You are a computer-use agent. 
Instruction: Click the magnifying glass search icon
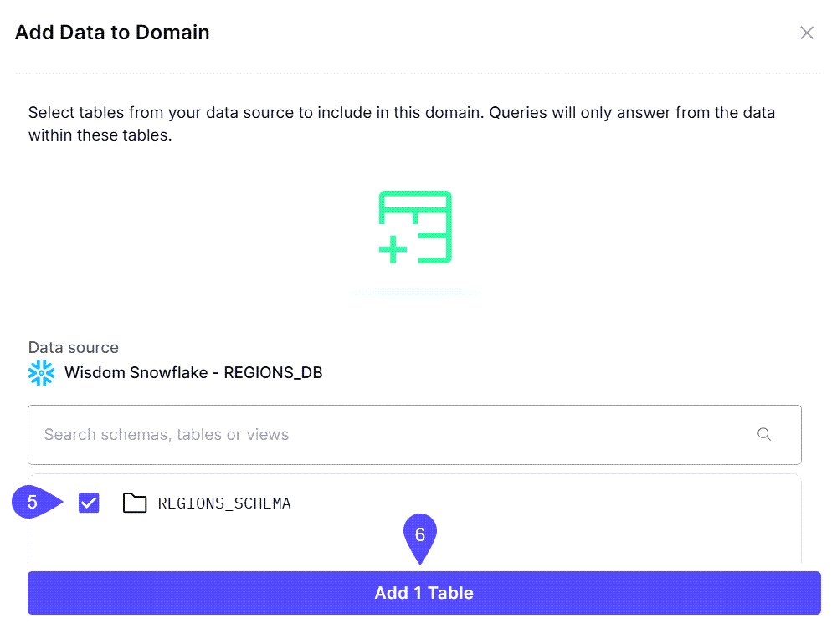coord(763,434)
